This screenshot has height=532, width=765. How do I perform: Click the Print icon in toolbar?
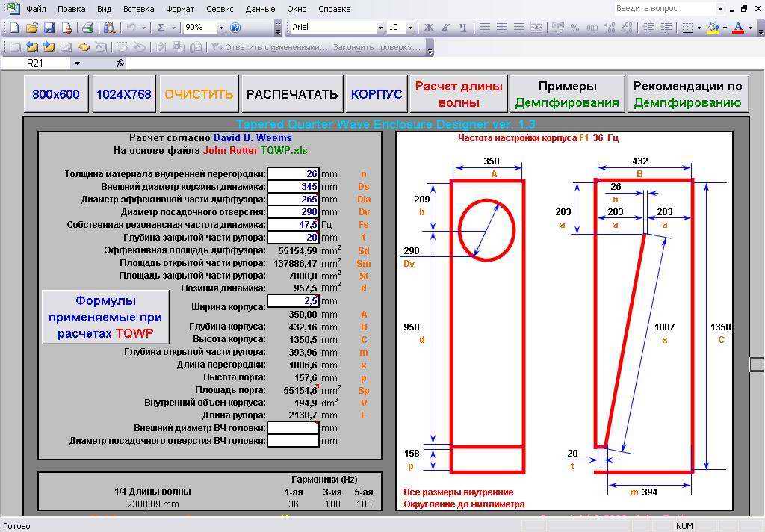point(87,28)
